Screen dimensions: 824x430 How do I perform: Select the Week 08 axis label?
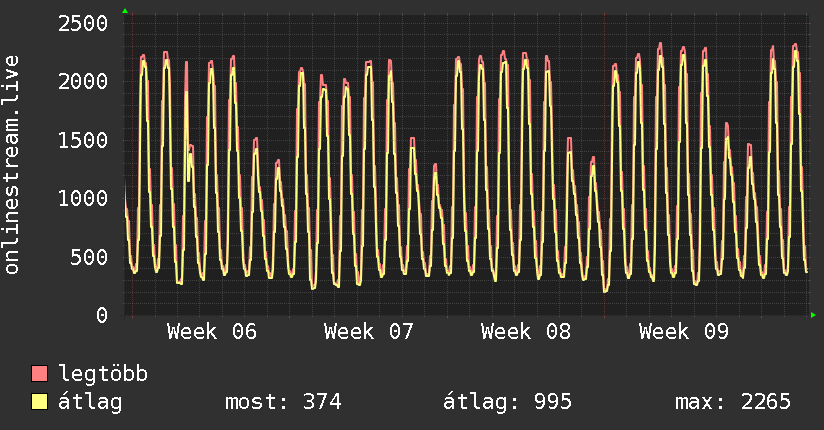[x=526, y=332]
